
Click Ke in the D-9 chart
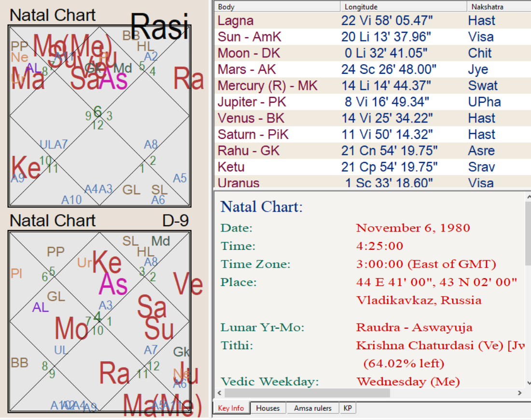pyautogui.click(x=107, y=262)
